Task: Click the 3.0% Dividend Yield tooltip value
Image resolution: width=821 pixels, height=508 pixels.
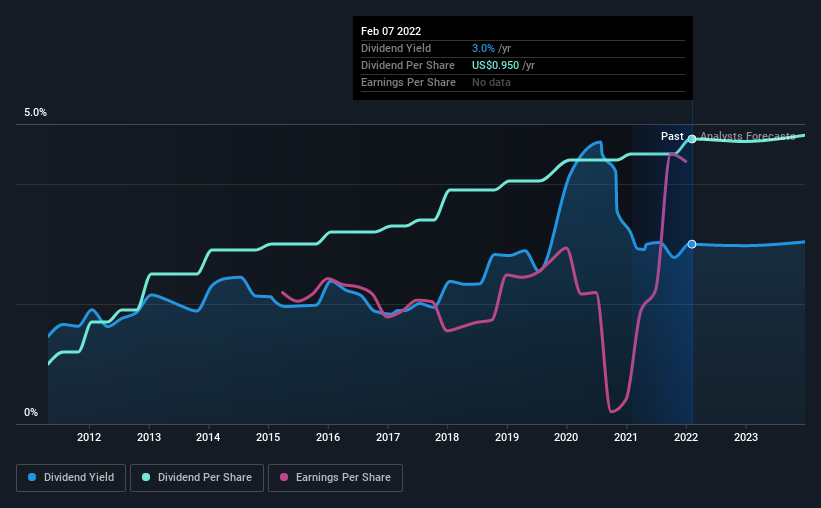Action: (x=483, y=48)
